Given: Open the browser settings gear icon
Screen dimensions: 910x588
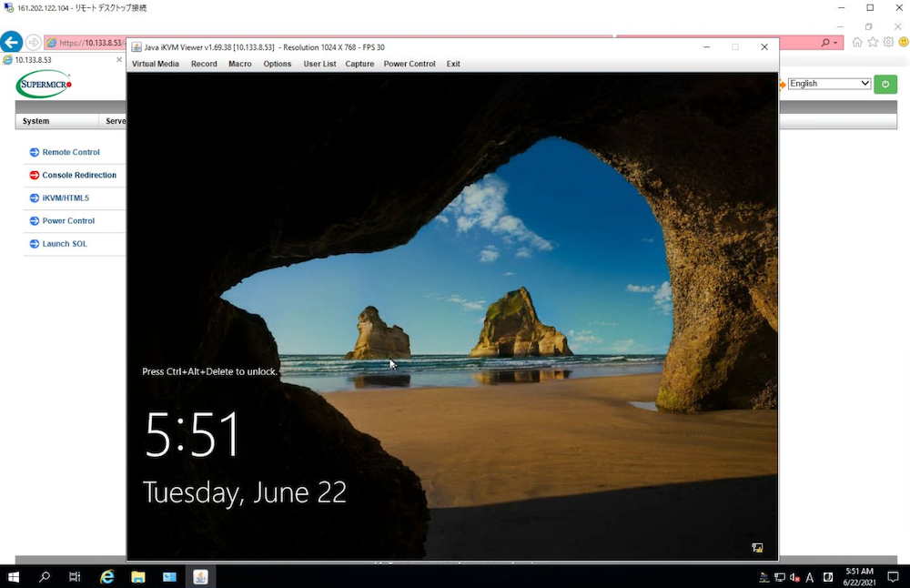Looking at the screenshot, I should point(888,43).
